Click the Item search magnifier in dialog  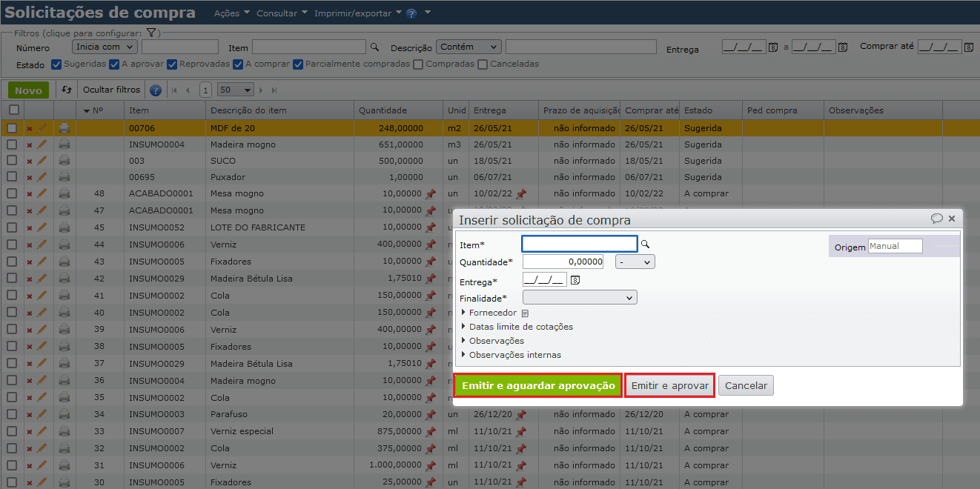pyautogui.click(x=645, y=245)
